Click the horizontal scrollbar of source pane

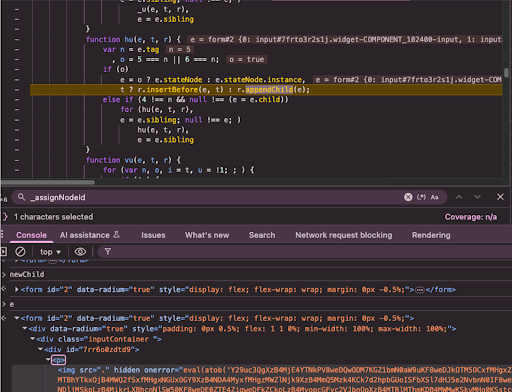point(48,182)
